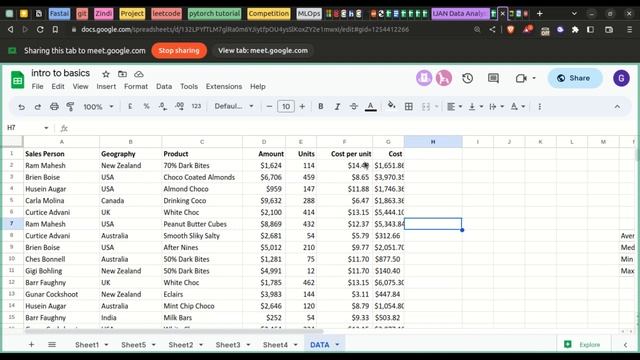Click the Borders icon
Viewport: 640px width, 360px height.
point(409,107)
